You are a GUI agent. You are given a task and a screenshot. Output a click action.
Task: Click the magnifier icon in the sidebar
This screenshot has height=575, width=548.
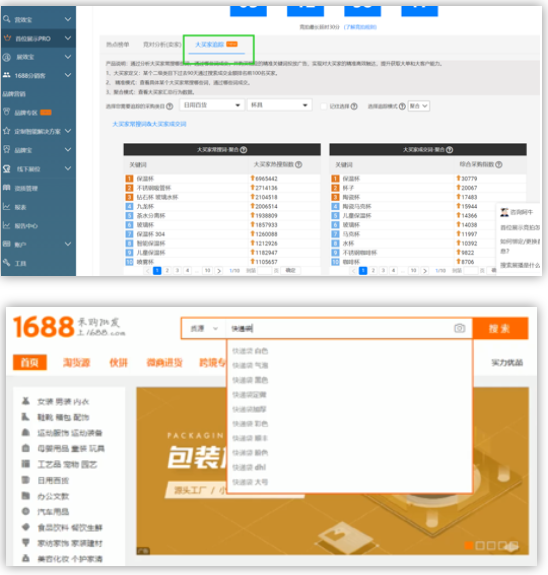[x=6, y=18]
